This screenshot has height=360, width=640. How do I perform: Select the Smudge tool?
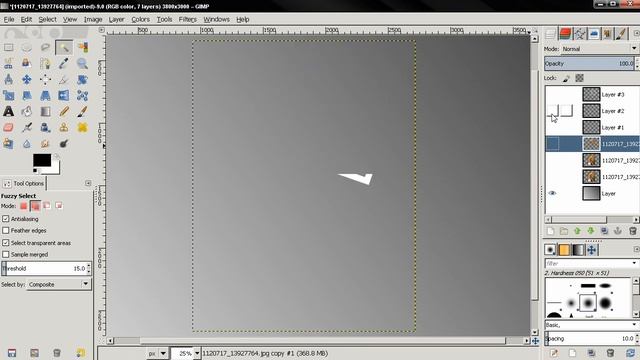pos(45,144)
